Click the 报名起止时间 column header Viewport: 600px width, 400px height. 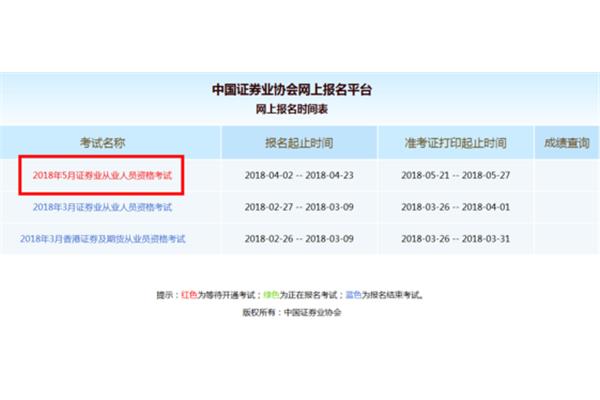point(299,143)
